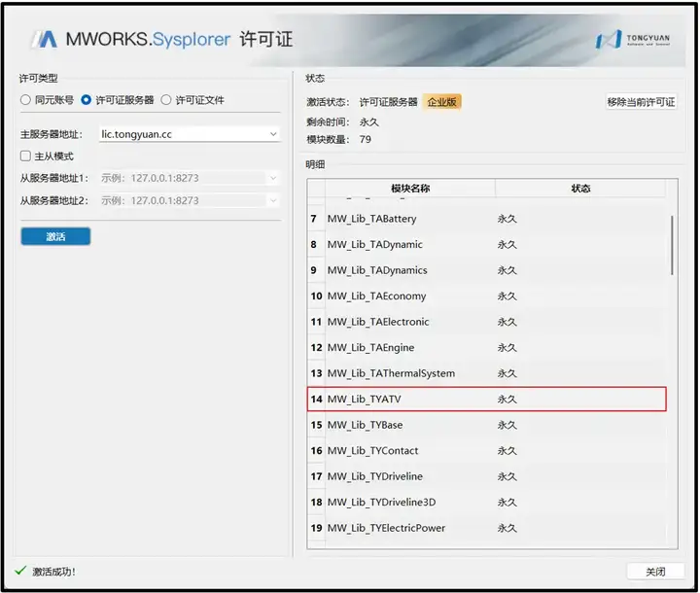
Task: Select row MW_Lib_TYDriveline3D
Action: [487, 503]
